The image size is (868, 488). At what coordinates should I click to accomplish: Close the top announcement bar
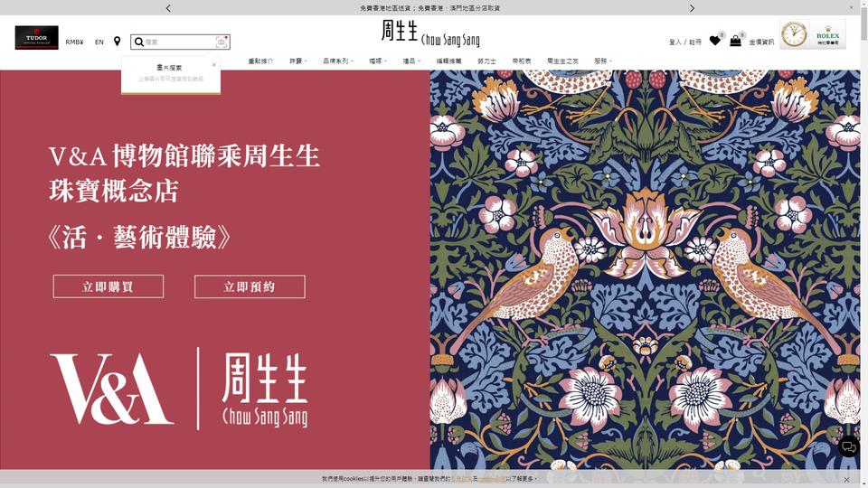851,8
